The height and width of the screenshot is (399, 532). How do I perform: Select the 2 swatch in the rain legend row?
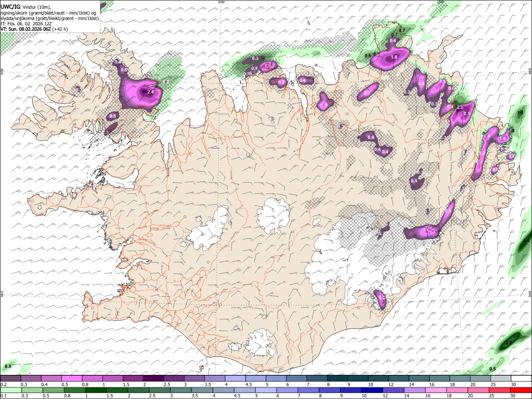(138, 390)
